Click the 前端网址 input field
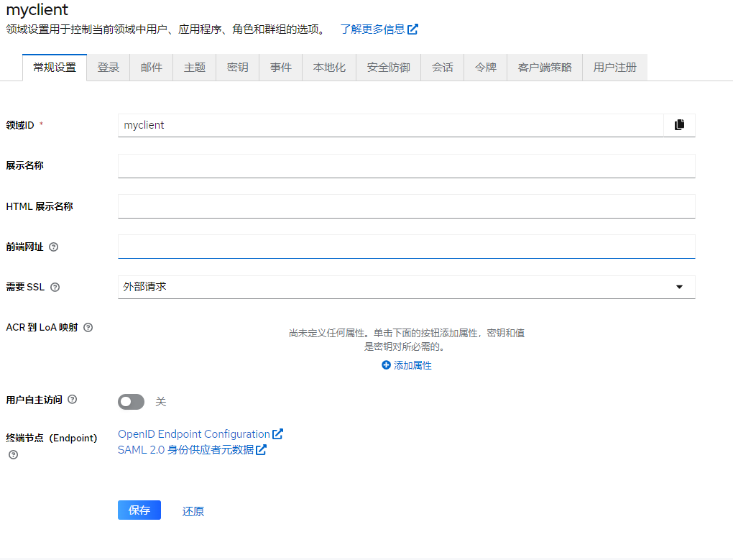Viewport: 733px width, 560px height. click(x=406, y=247)
